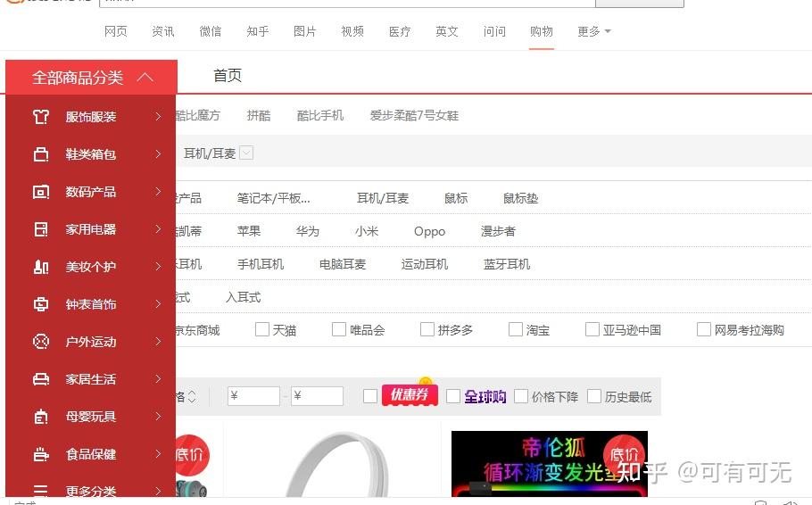Check the 亚马逊中国 checkbox
Viewport: 812px width, 505px height.
592,329
